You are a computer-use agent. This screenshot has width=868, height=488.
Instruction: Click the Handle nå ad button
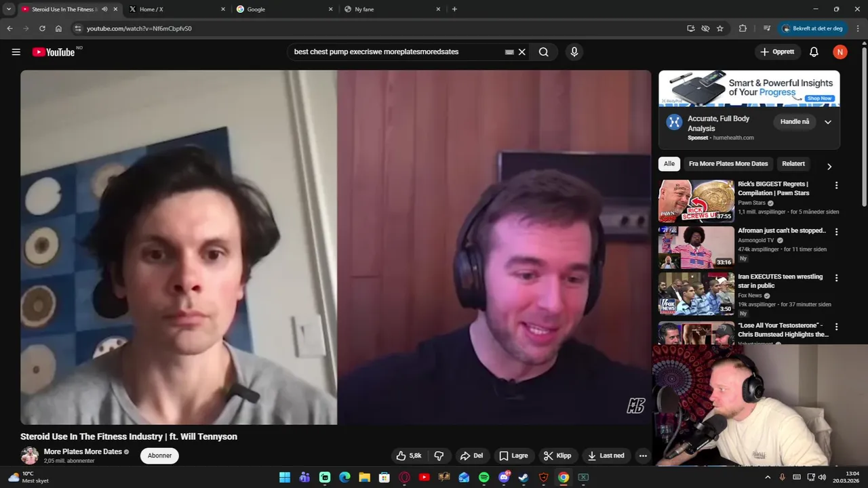(795, 122)
